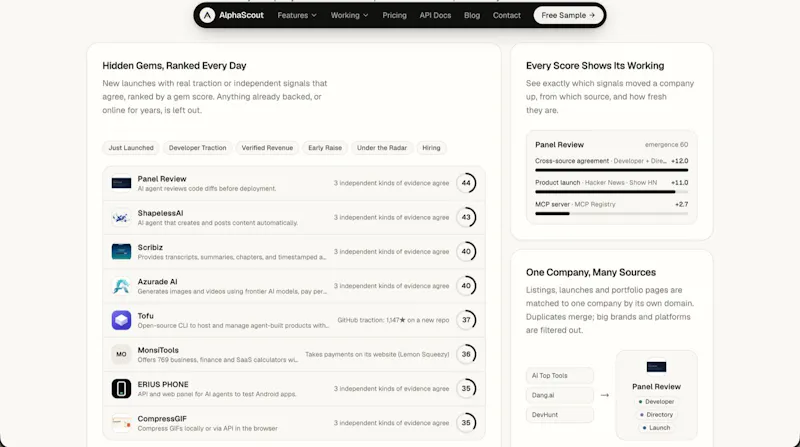800x447 pixels.
Task: Open the Panel Review row thumbnail
Action: [x=121, y=183]
